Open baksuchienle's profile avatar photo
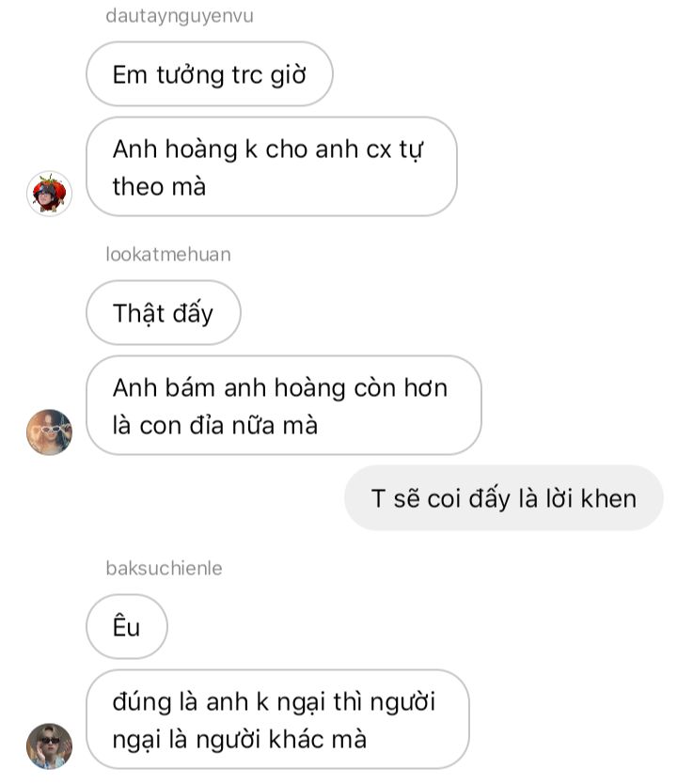The height and width of the screenshot is (784, 677). point(49,745)
